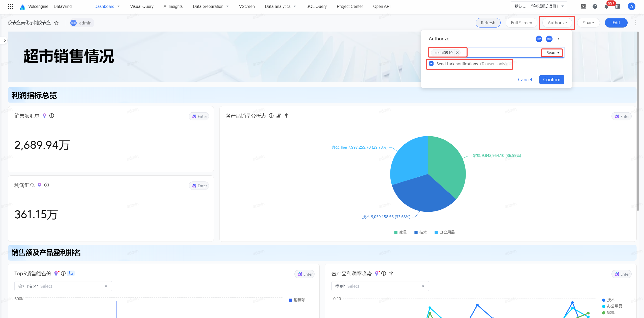Switch language with the En icon
This screenshot has width=644, height=318.
point(618,7)
